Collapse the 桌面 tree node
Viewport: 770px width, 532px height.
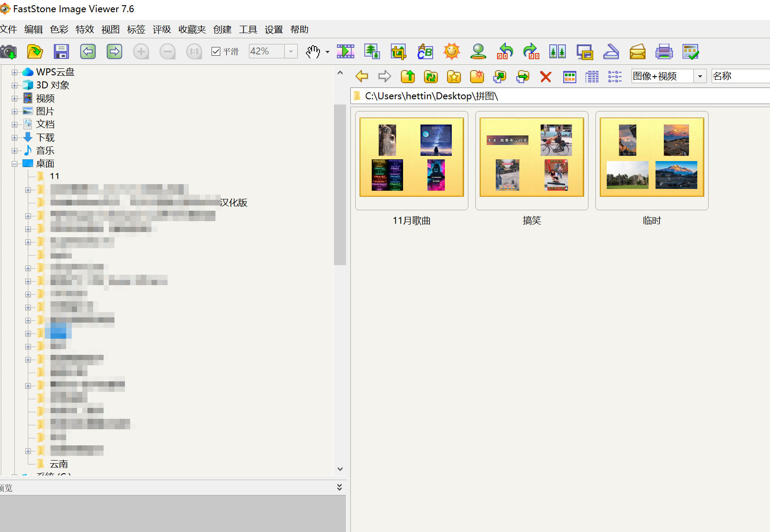coord(15,164)
